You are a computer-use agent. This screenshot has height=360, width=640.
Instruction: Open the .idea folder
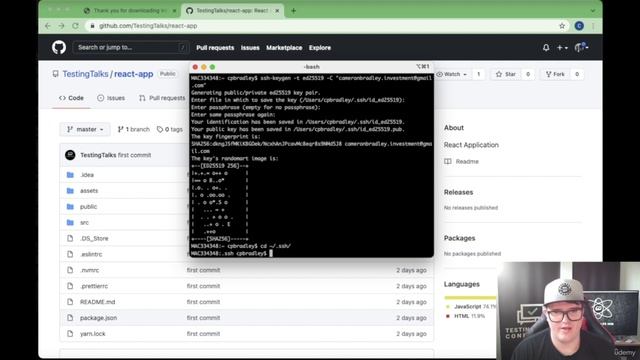coord(87,175)
